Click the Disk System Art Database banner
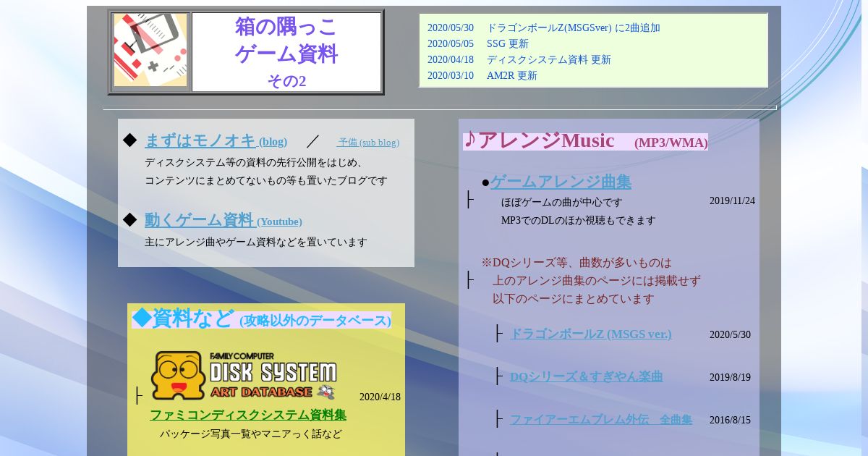 click(x=244, y=376)
